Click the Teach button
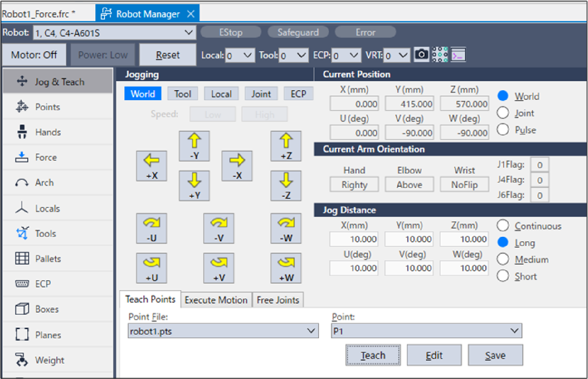588x379 pixels. 373,355
